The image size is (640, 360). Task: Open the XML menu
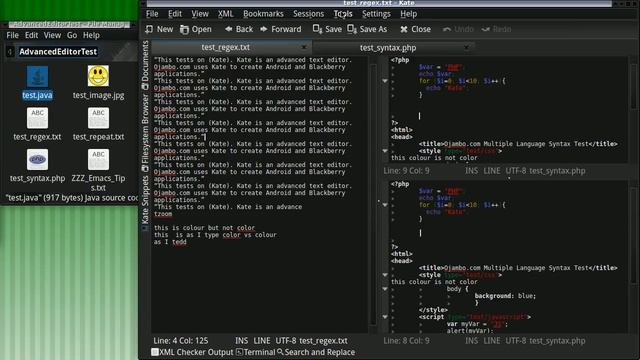(x=226, y=13)
